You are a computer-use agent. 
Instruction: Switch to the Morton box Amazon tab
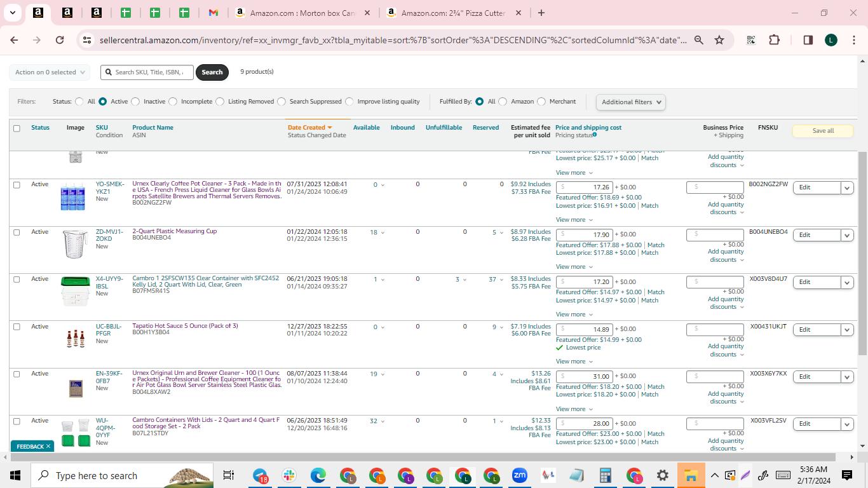pyautogui.click(x=303, y=13)
